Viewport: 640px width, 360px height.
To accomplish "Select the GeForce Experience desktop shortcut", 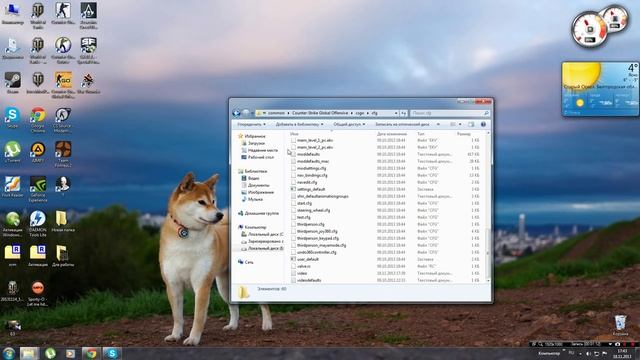I will pyautogui.click(x=38, y=189).
